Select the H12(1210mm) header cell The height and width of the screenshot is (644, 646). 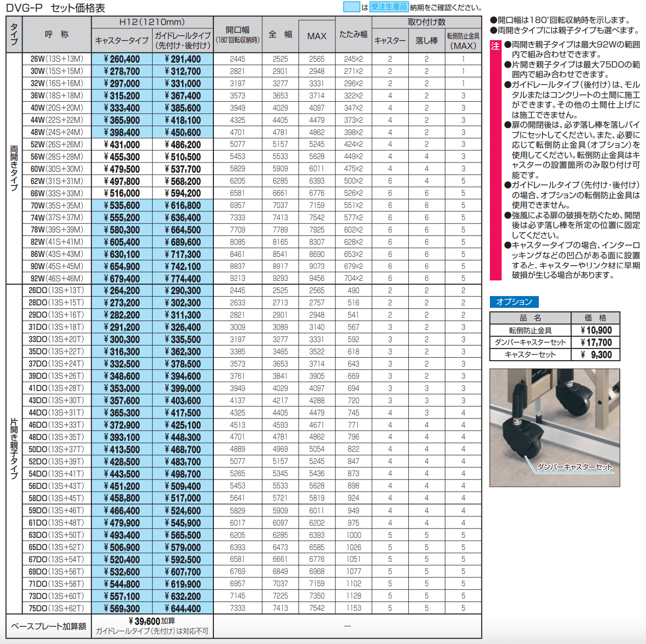[152, 22]
